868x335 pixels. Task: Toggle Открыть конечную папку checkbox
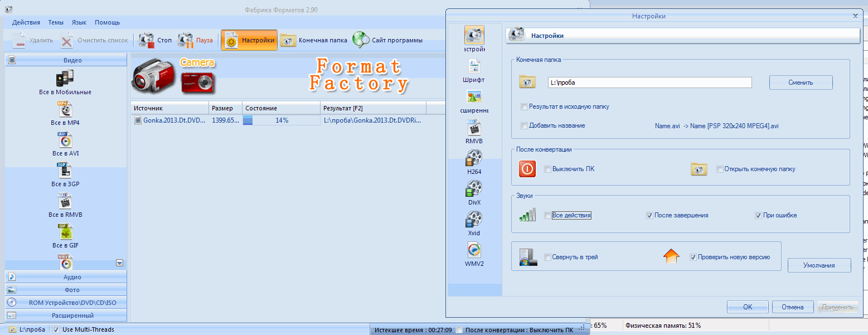[720, 169]
